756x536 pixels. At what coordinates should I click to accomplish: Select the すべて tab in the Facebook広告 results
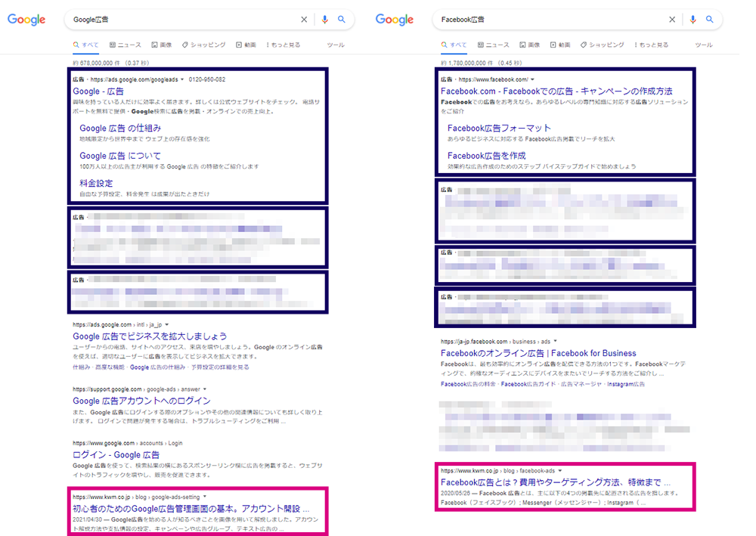[x=454, y=45]
